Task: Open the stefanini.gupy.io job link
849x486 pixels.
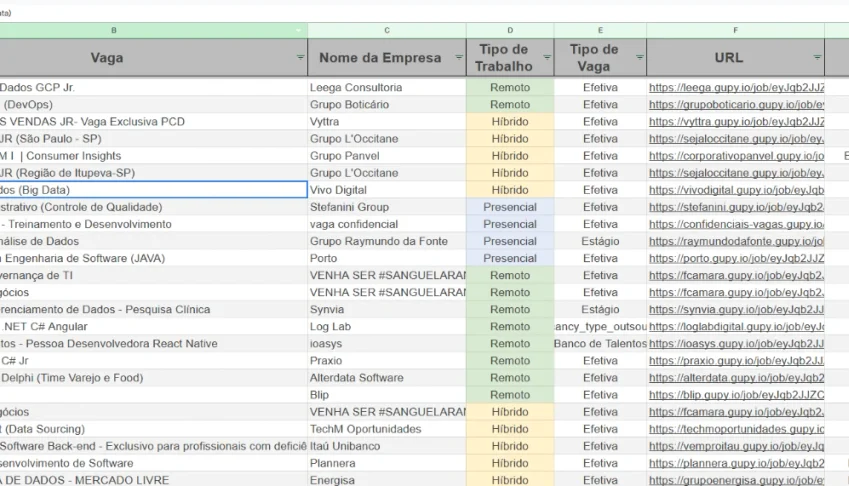Action: [x=736, y=207]
